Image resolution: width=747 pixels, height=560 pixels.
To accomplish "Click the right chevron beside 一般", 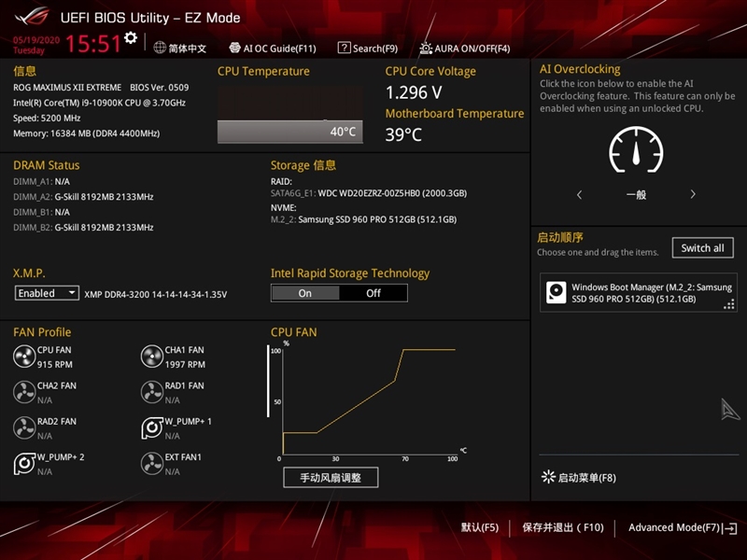I will pos(693,194).
